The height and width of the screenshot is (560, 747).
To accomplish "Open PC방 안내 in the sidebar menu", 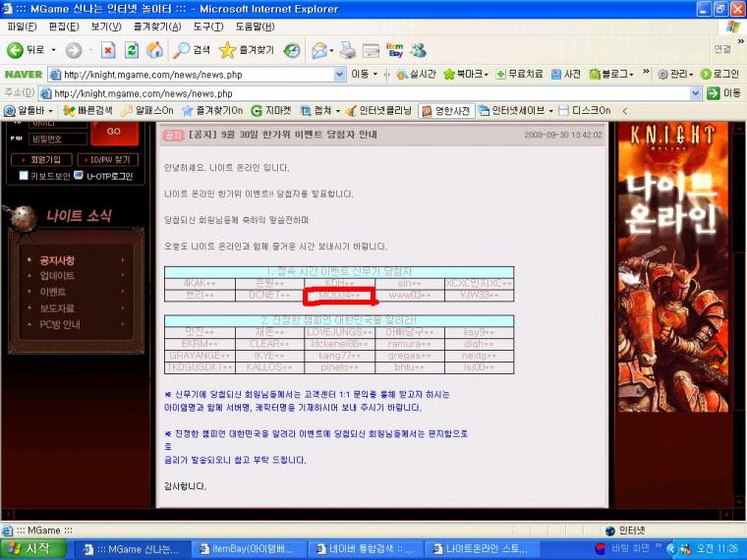I will (60, 324).
